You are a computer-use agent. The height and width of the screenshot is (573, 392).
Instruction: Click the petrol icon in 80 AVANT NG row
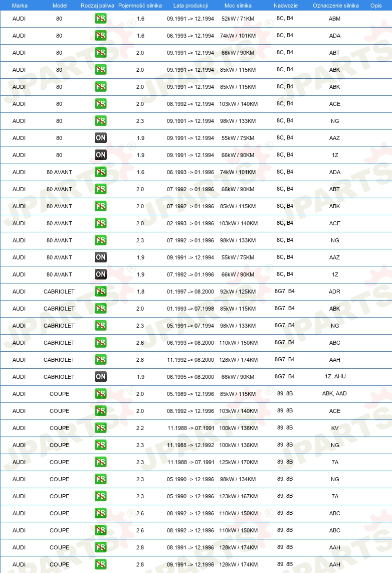tap(100, 240)
